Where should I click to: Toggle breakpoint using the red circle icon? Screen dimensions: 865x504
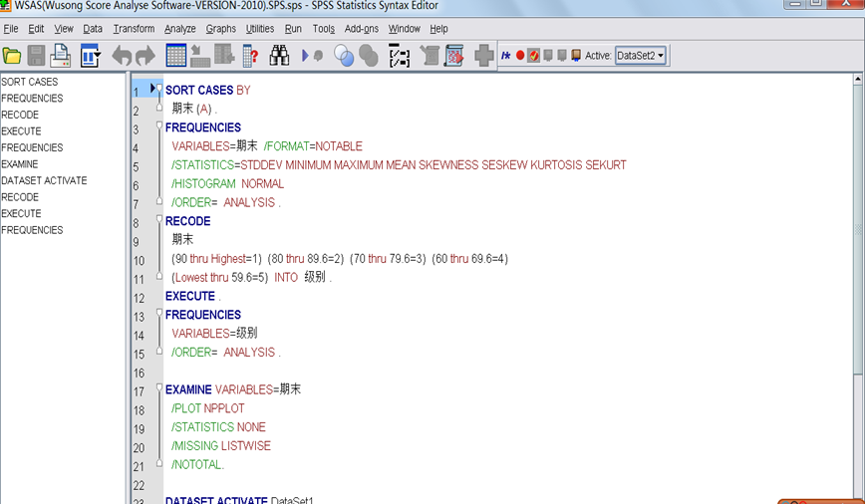point(519,55)
